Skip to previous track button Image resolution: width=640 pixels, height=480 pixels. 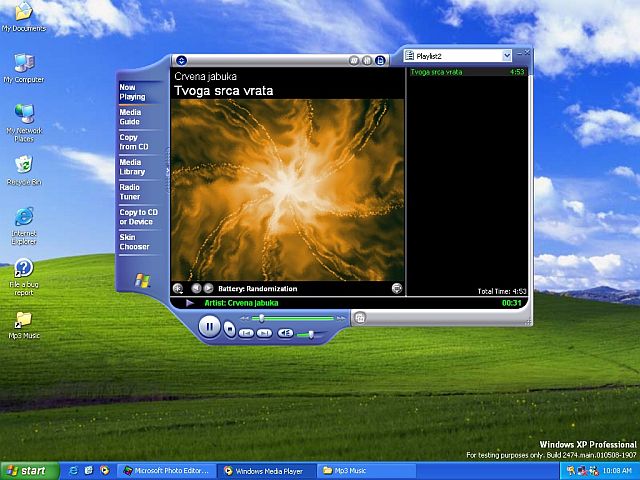246,333
